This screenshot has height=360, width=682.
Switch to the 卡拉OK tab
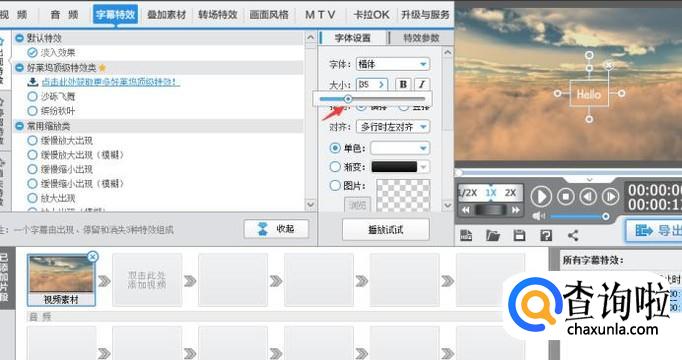(371, 14)
